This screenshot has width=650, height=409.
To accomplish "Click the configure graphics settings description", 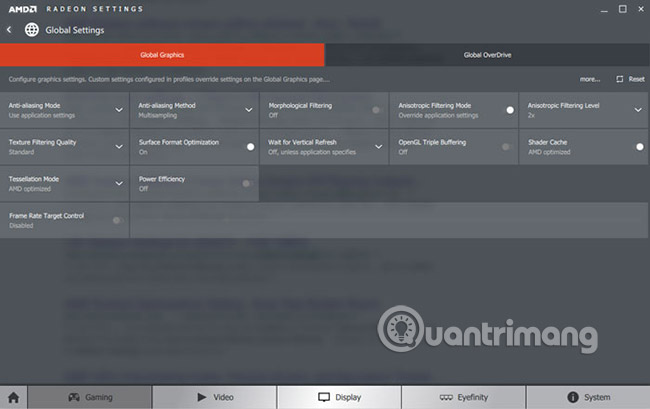I will tap(169, 79).
